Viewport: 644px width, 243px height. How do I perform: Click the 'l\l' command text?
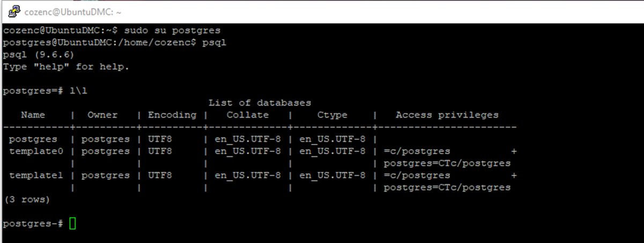78,91
